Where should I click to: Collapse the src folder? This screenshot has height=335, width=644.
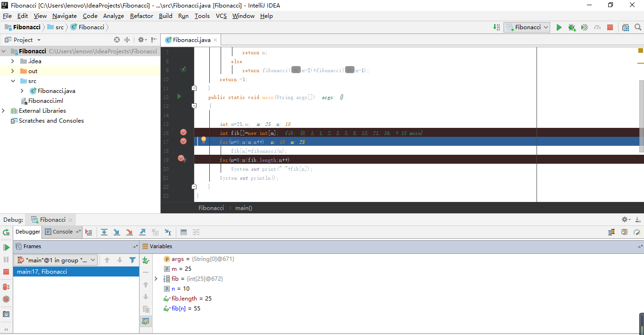tap(13, 81)
